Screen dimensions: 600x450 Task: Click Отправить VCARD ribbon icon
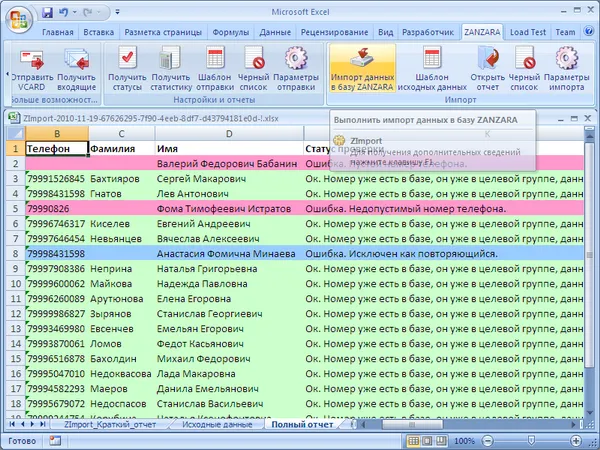click(x=32, y=61)
